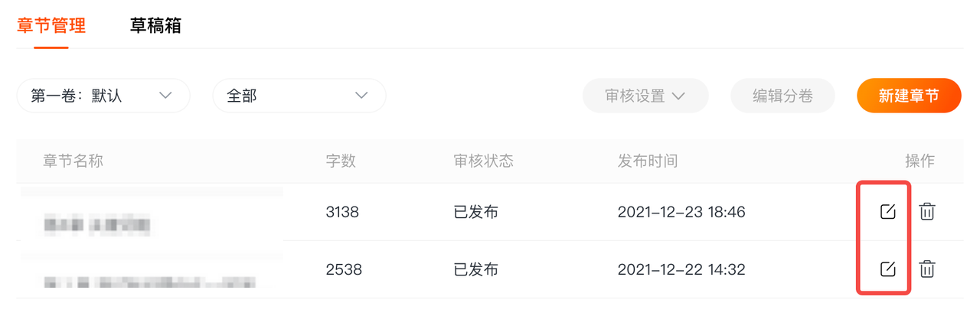Image resolution: width=980 pixels, height=316 pixels.
Task: Delete the chapter published 2021-12-23
Action: pyautogui.click(x=926, y=212)
